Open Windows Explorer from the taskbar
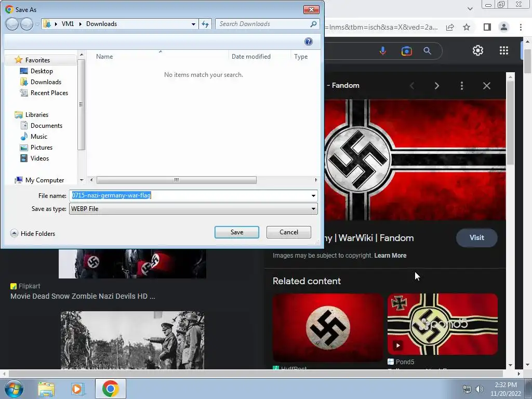Screen dimensions: 532x399 [x=46, y=389]
